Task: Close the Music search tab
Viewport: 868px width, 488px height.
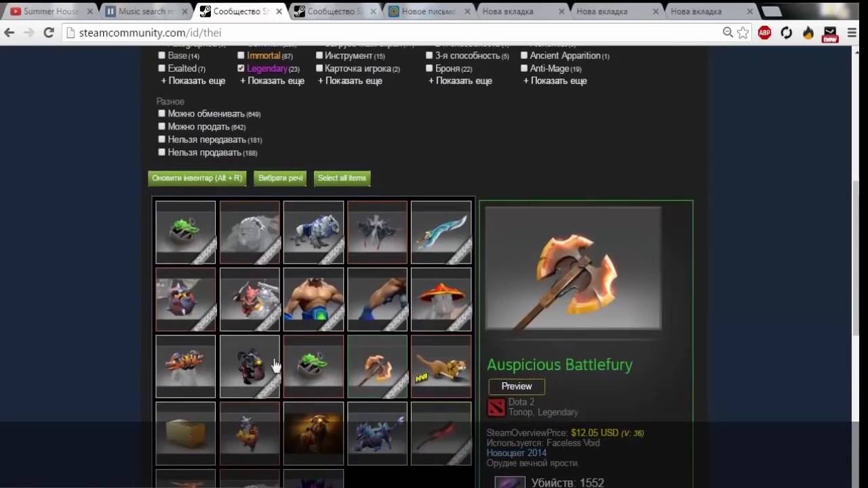Action: (x=184, y=12)
